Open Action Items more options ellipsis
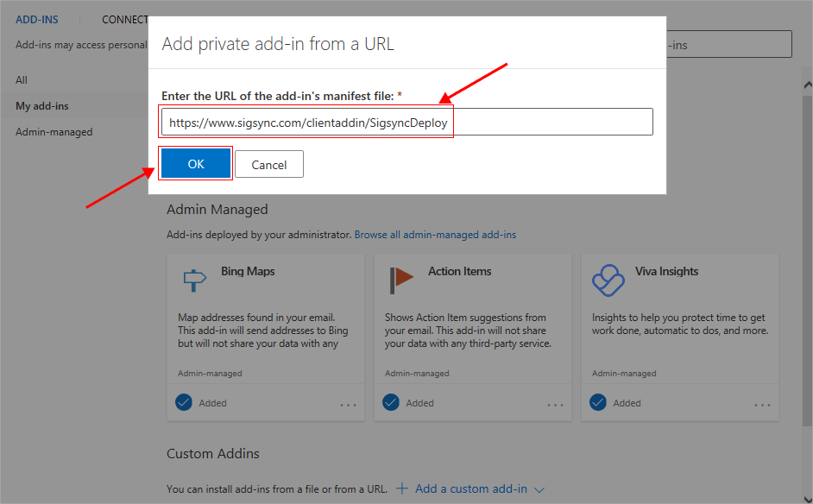 [555, 404]
